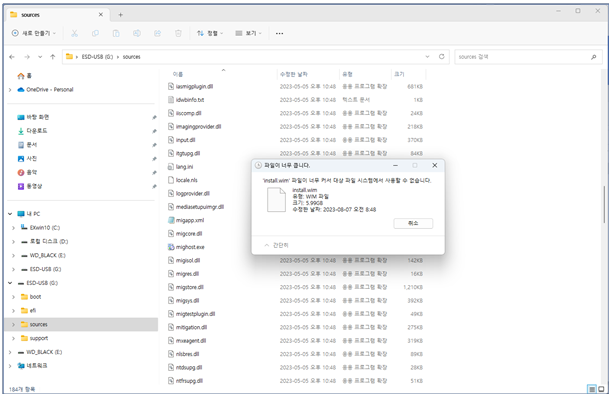
Task: Go up one folder level arrow
Action: 53,57
